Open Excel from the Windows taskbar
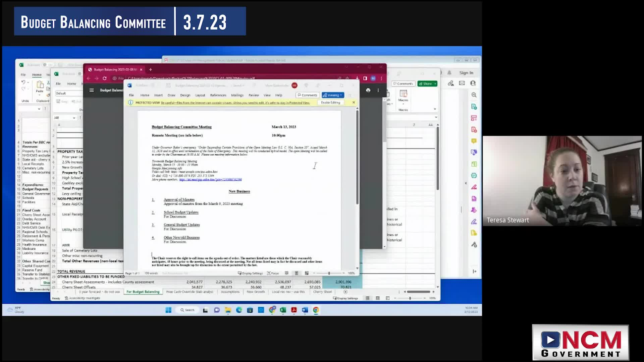This screenshot has width=644, height=362. click(283, 310)
